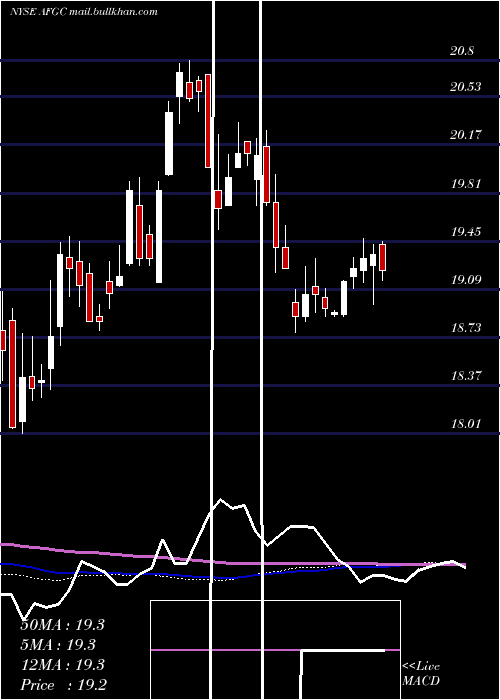Screen dimensions: 500x700
Task: Click the 18.37 price axis label
Action: point(466,375)
